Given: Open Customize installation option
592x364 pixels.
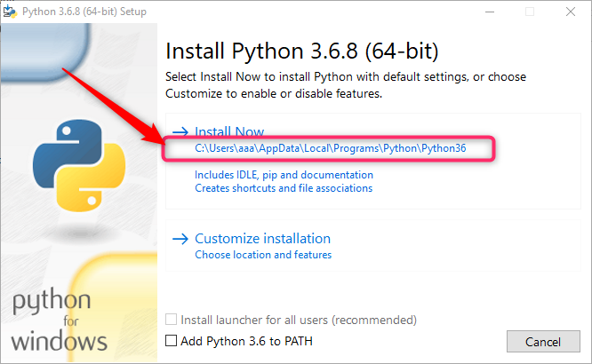Looking at the screenshot, I should 263,239.
